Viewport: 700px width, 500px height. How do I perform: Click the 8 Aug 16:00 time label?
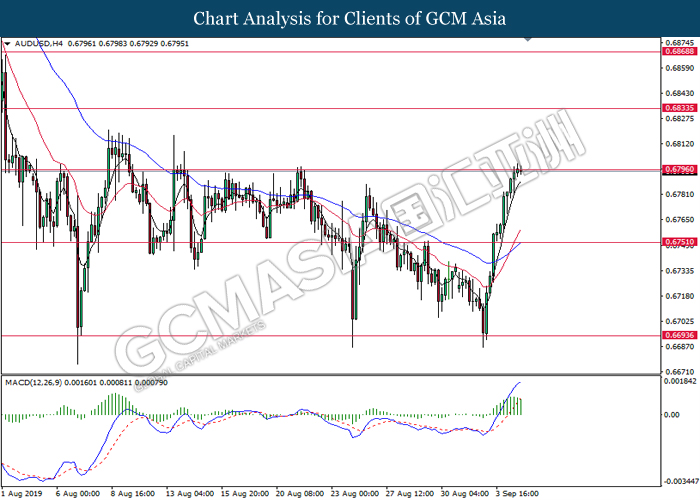[x=133, y=494]
